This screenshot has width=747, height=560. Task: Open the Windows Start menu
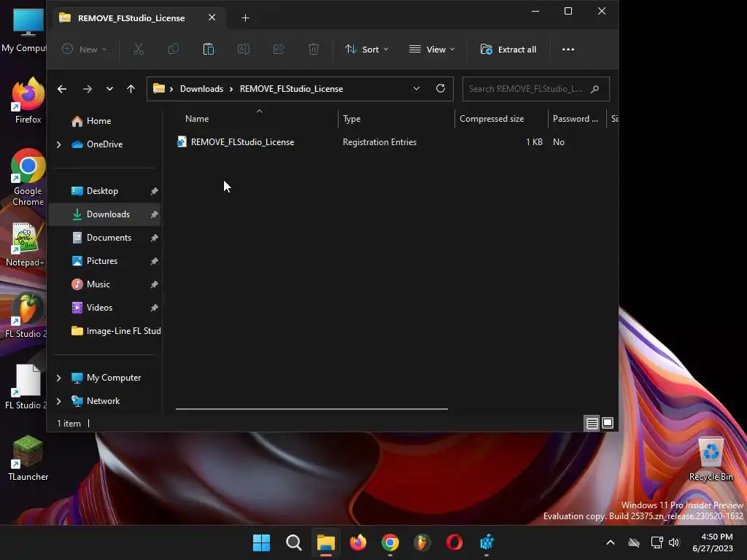pos(261,542)
